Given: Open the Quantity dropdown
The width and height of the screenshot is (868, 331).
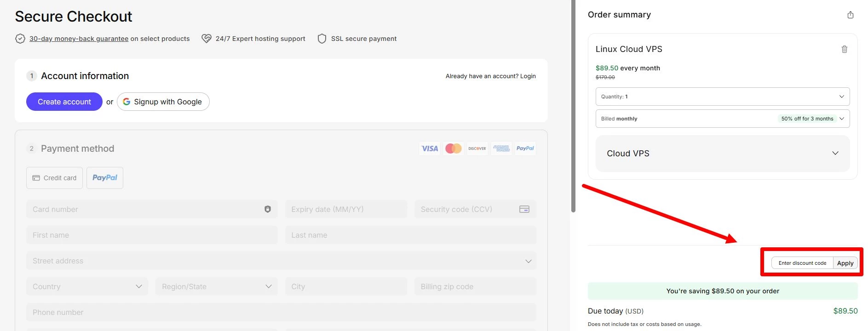Looking at the screenshot, I should click(722, 97).
